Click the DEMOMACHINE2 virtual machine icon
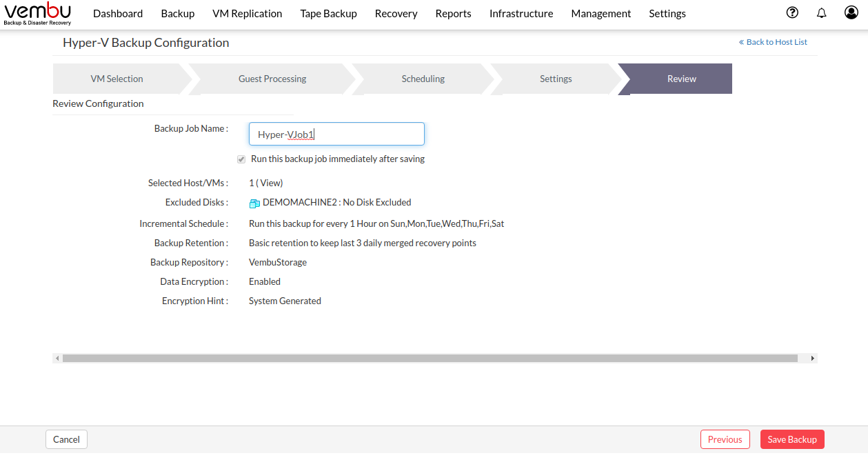 [254, 203]
